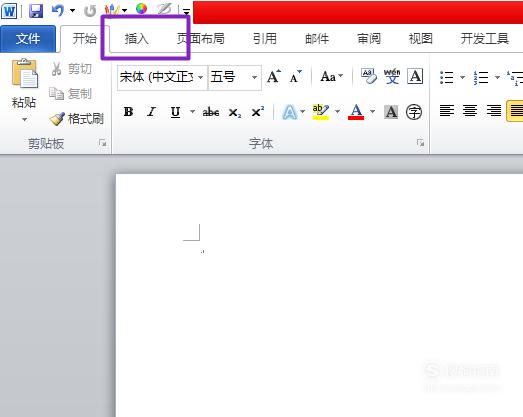
Task: Switch to the 插入 (Insert) tab
Action: (136, 39)
